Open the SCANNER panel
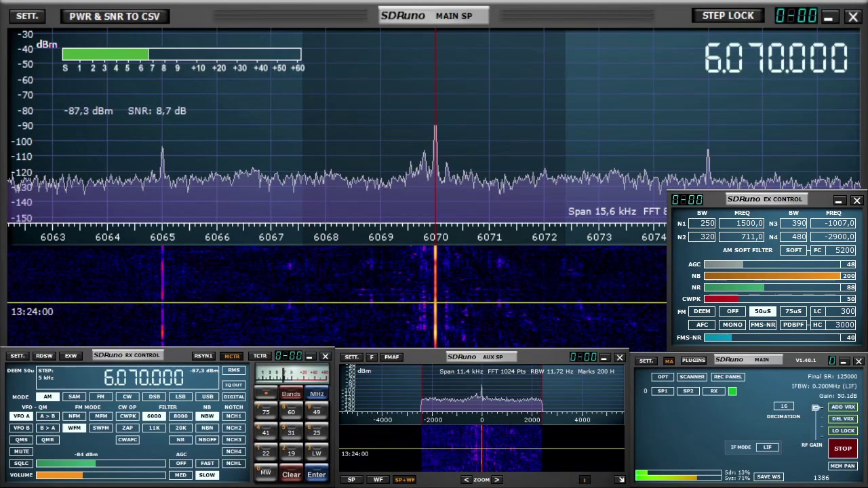 (692, 377)
